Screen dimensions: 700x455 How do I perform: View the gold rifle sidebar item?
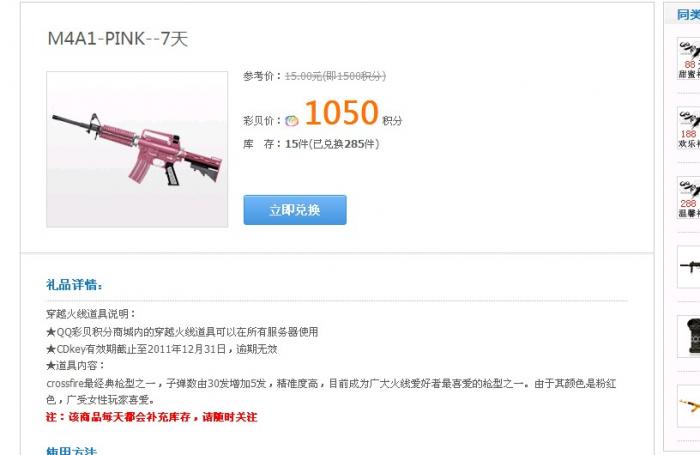pyautogui.click(x=688, y=406)
